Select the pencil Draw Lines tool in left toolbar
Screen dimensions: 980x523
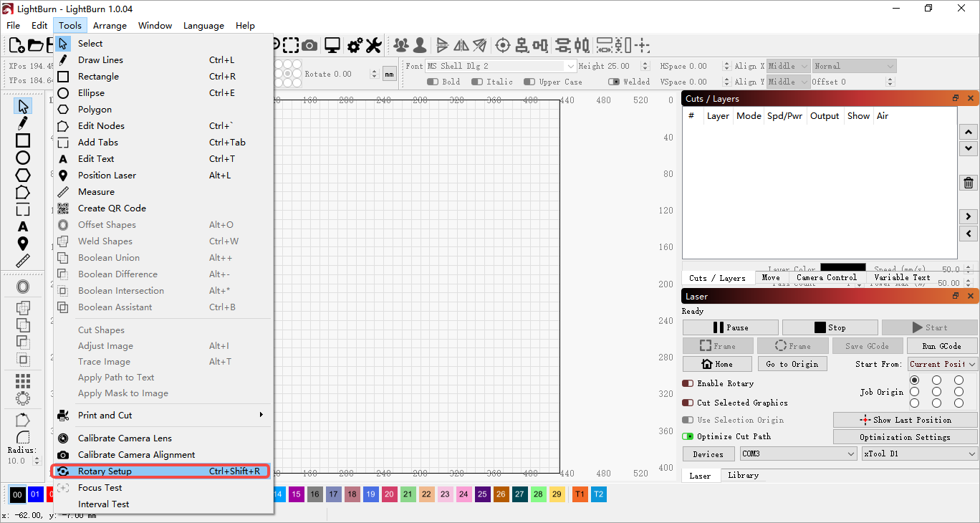23,123
